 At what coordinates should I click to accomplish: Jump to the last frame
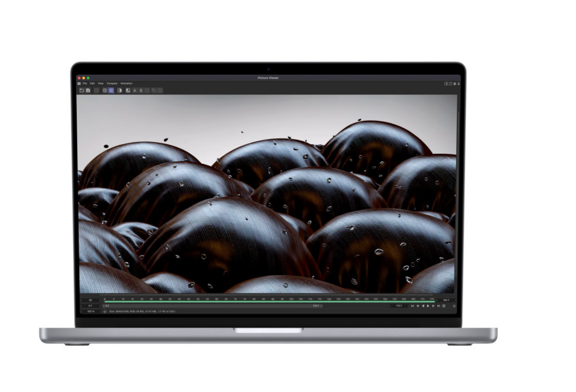(438, 306)
